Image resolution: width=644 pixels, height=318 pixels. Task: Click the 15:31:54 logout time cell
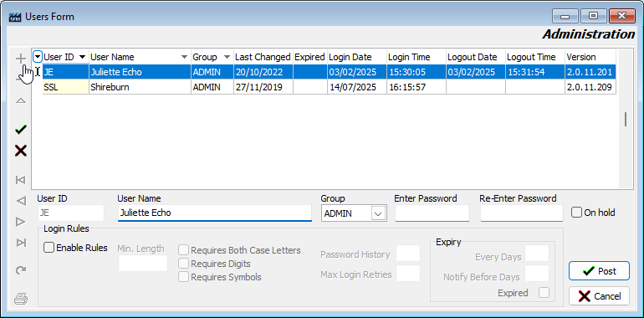[x=535, y=72]
